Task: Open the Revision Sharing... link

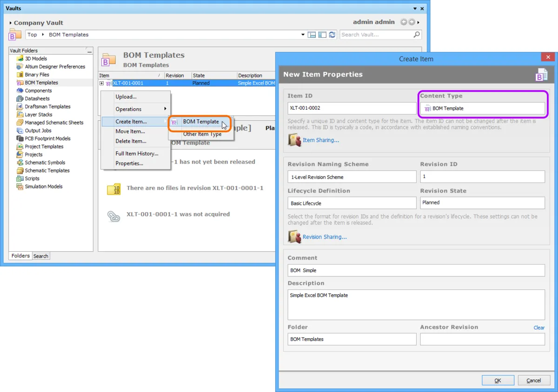Action: point(325,237)
